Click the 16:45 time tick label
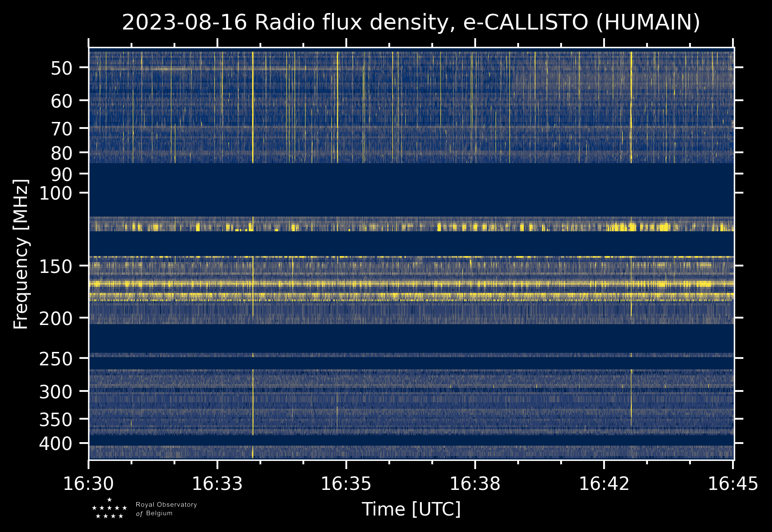This screenshot has width=772, height=532. [x=733, y=483]
